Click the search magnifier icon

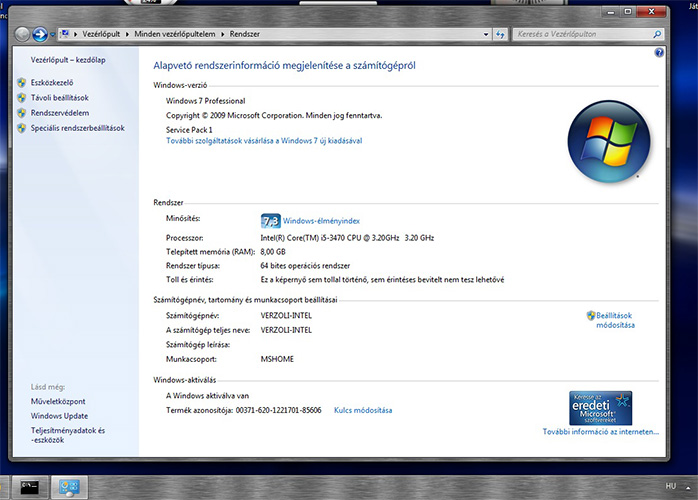[657, 34]
